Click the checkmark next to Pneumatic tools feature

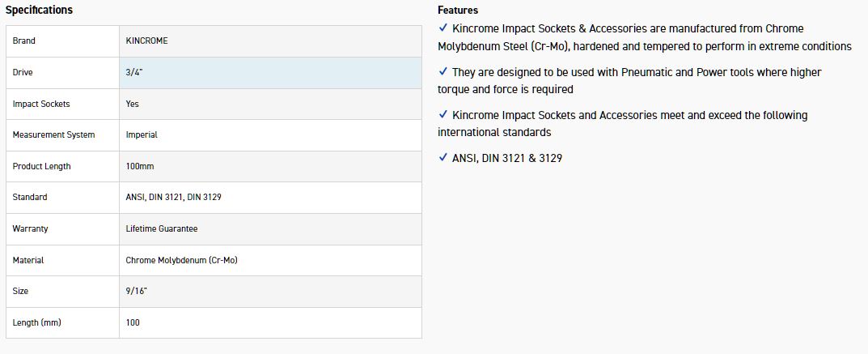coord(442,72)
